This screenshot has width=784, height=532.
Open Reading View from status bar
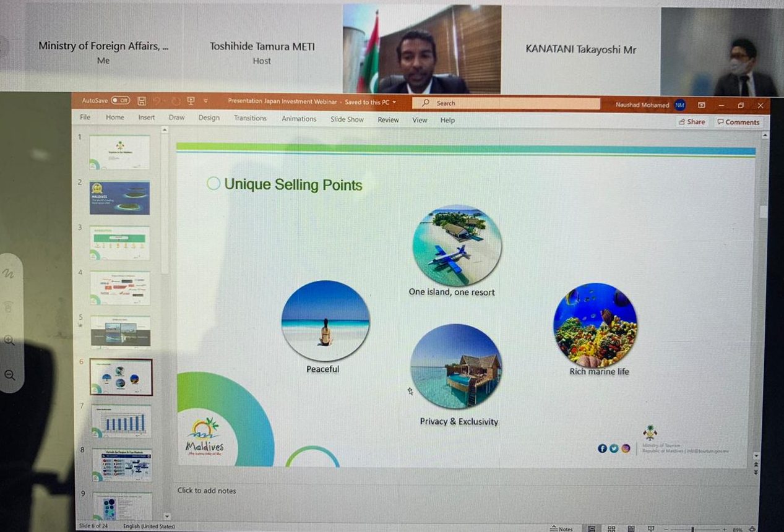pos(631,529)
